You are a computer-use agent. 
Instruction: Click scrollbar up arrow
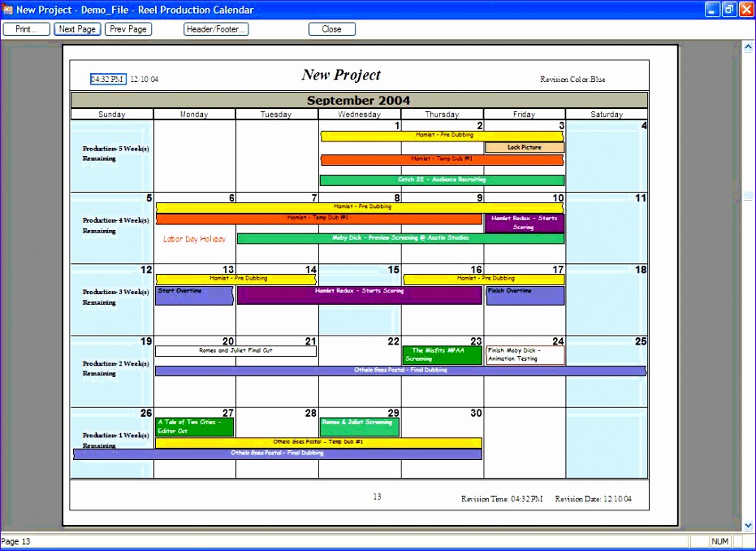(x=748, y=47)
